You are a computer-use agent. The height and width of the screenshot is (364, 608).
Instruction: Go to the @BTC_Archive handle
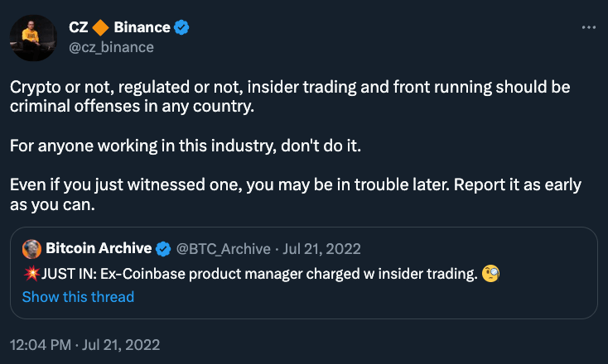(224, 249)
